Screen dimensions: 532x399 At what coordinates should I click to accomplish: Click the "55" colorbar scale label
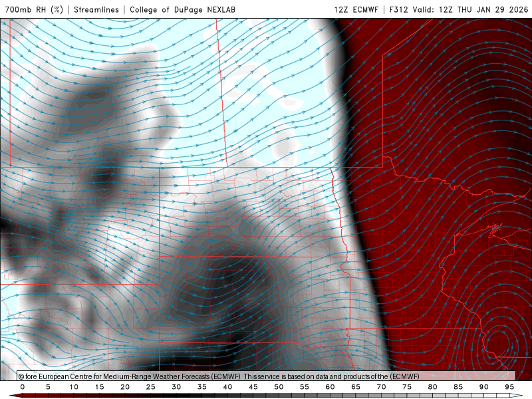click(x=305, y=387)
